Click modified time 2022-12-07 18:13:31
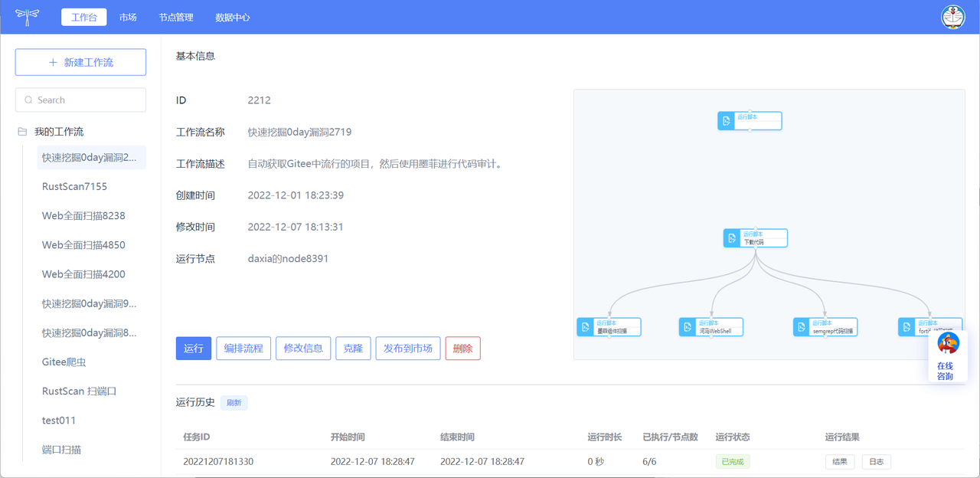The image size is (980, 478). tap(296, 228)
